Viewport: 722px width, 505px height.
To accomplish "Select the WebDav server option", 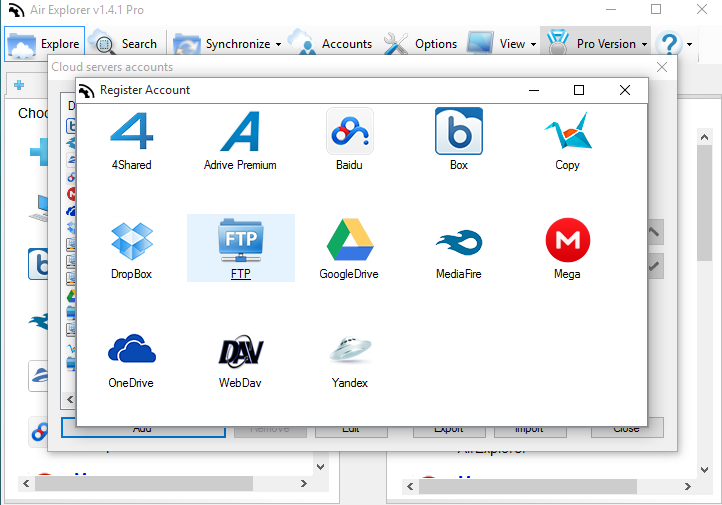I will tap(240, 361).
